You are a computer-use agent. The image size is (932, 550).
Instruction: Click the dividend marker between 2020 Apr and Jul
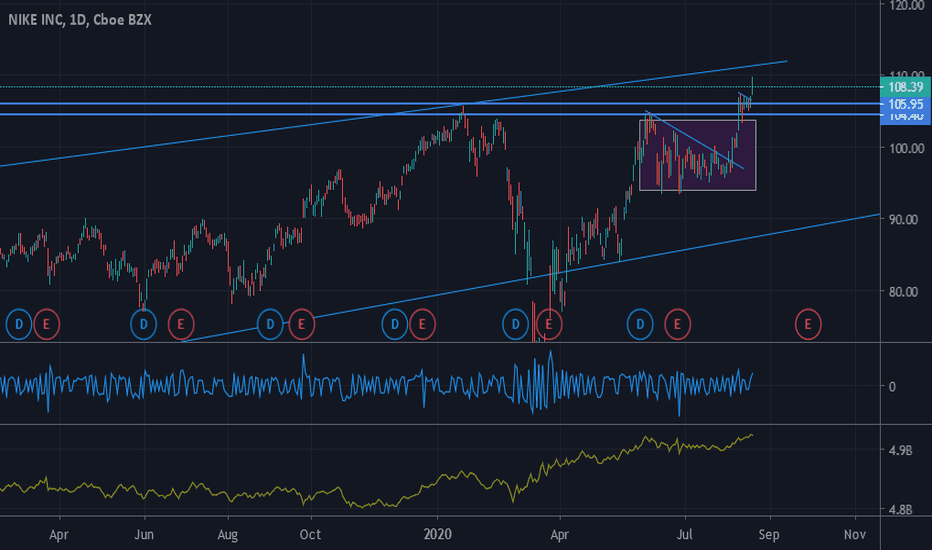click(x=640, y=324)
